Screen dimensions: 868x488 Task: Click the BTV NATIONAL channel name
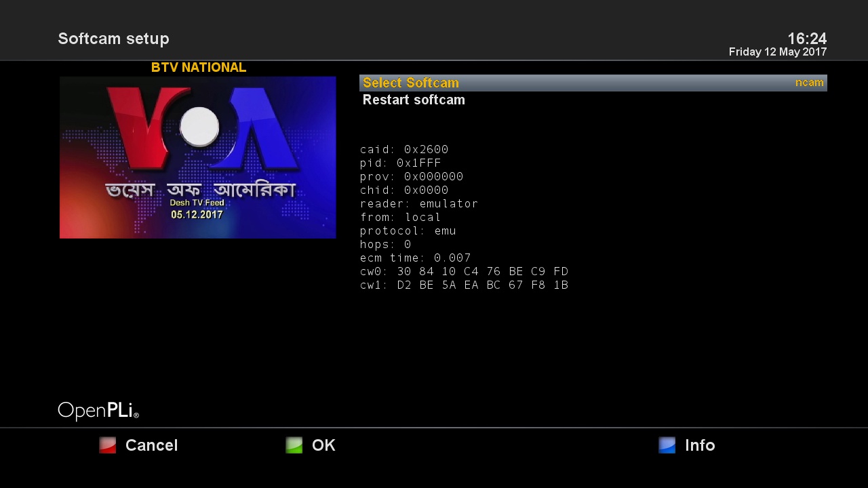point(198,68)
